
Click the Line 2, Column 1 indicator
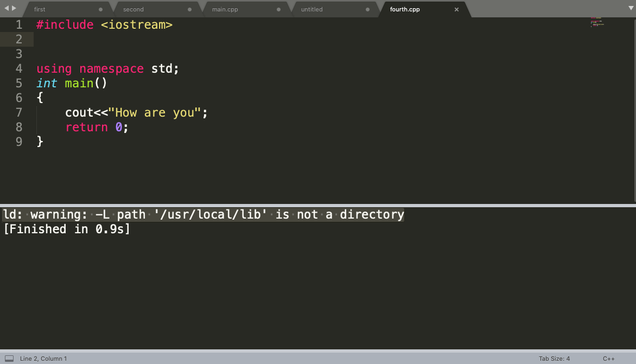[x=43, y=359]
